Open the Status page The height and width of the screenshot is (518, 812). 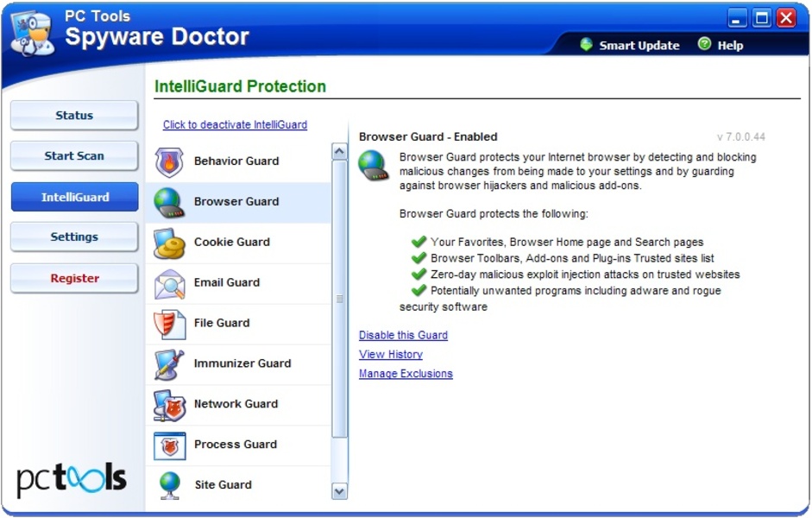(x=74, y=116)
